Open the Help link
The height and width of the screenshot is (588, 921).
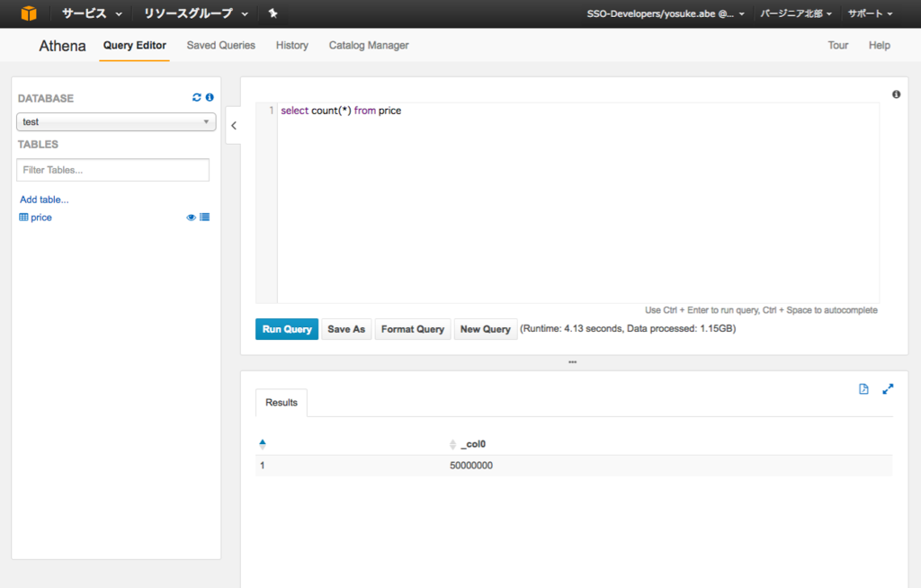(x=880, y=45)
